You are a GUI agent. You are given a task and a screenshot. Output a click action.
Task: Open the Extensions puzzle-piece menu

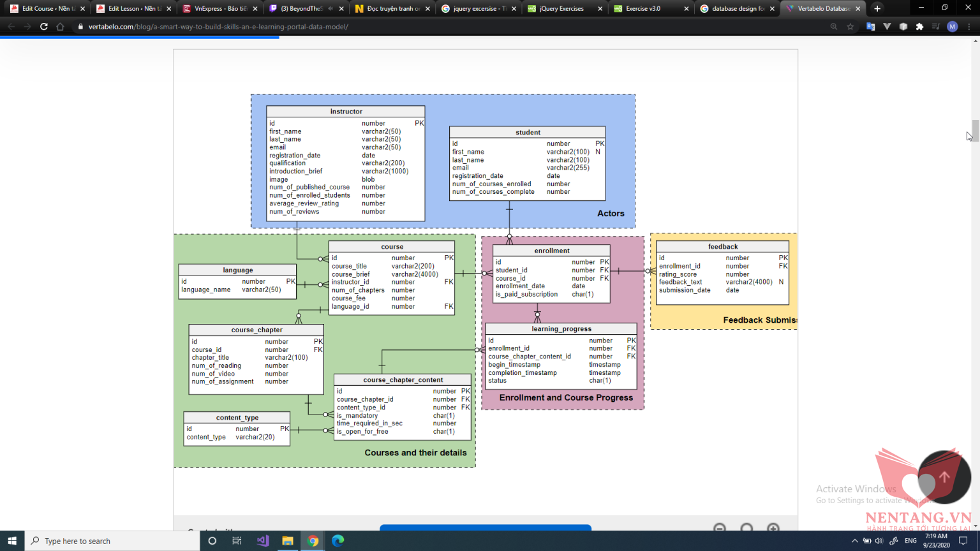919,27
